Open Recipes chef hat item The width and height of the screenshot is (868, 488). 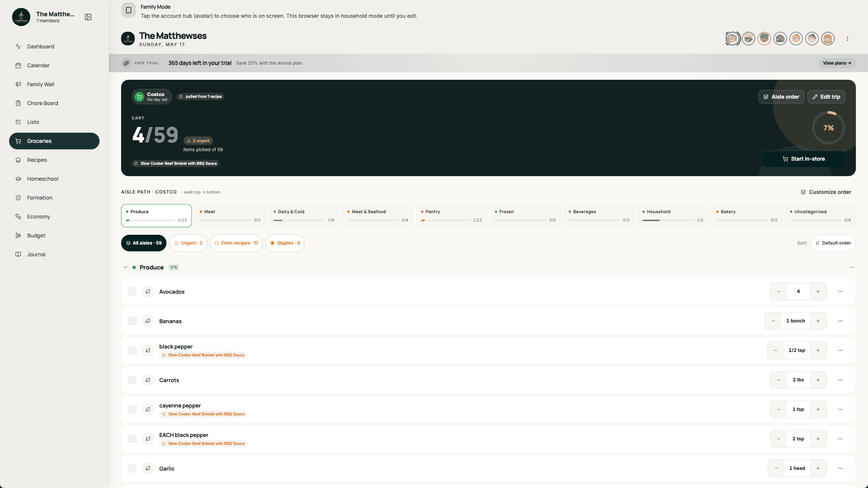54,160
